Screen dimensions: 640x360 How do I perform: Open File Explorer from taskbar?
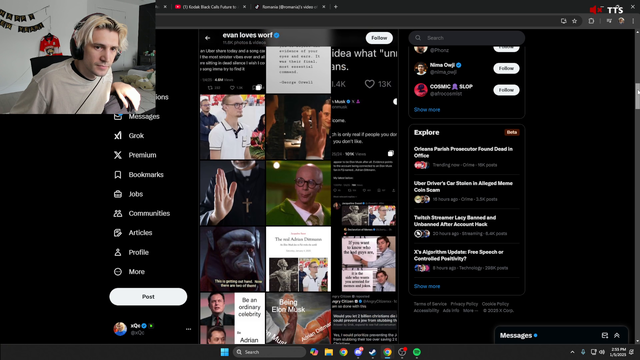pyautogui.click(x=329, y=352)
